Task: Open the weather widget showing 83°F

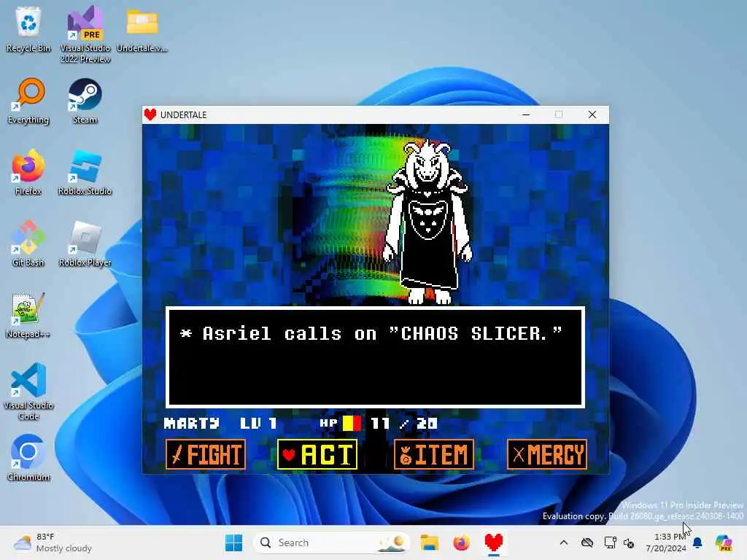Action: pyautogui.click(x=53, y=542)
